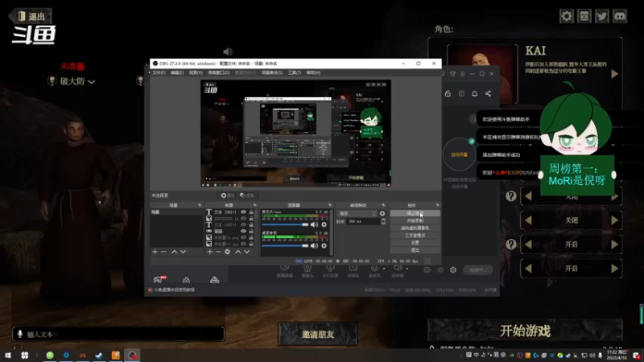Click the bell icon in the Douyu panel
Viewport: 644px width, 362px height.
click(x=474, y=93)
